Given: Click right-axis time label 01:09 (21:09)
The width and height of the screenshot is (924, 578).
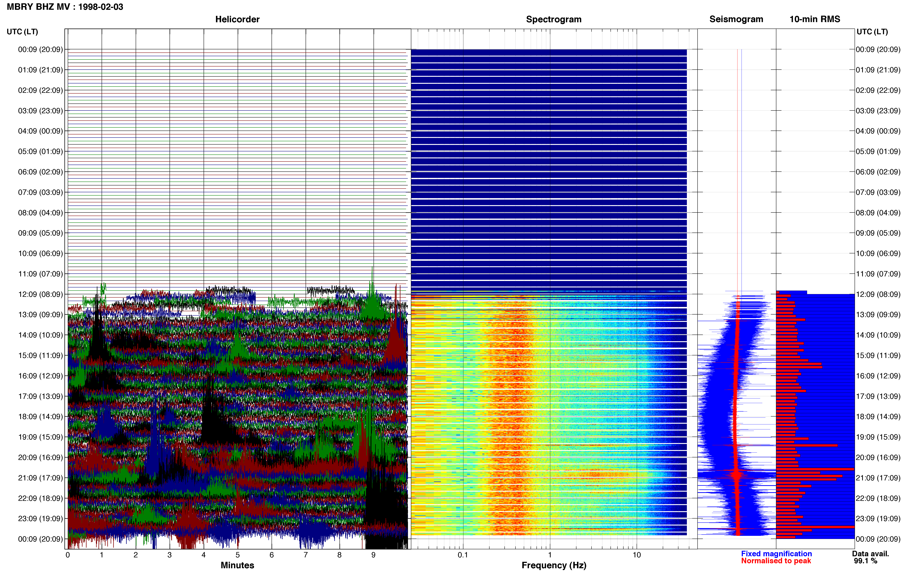Looking at the screenshot, I should coord(878,70).
